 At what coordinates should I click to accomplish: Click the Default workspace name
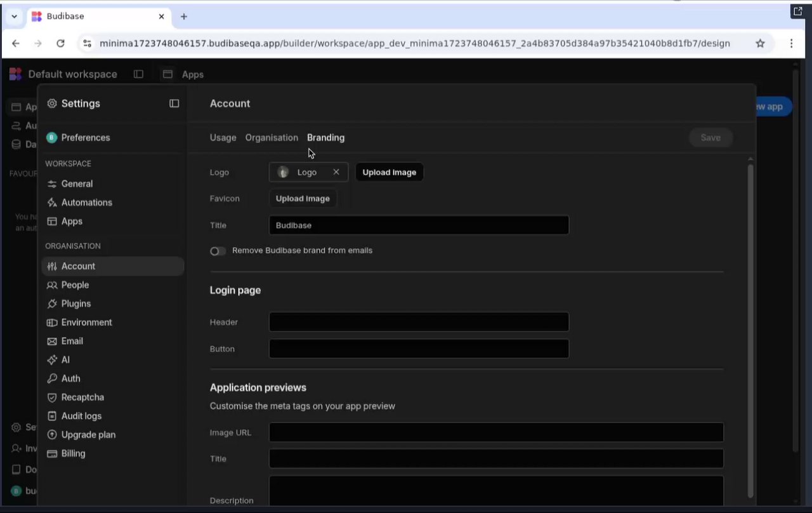72,74
